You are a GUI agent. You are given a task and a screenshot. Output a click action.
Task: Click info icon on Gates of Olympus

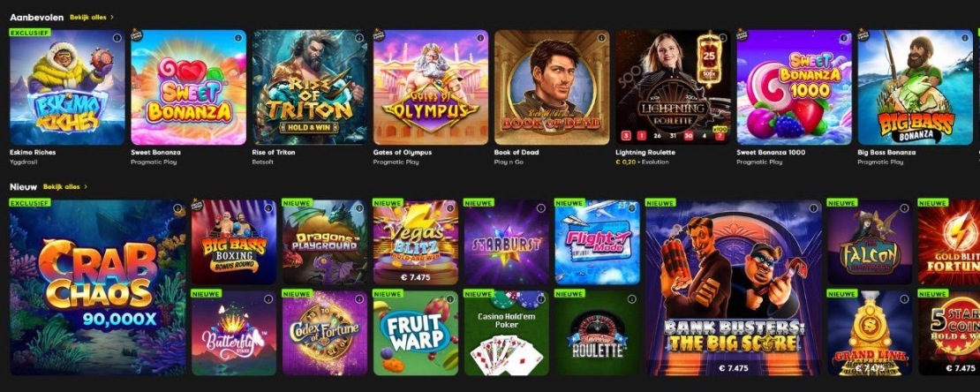480,38
